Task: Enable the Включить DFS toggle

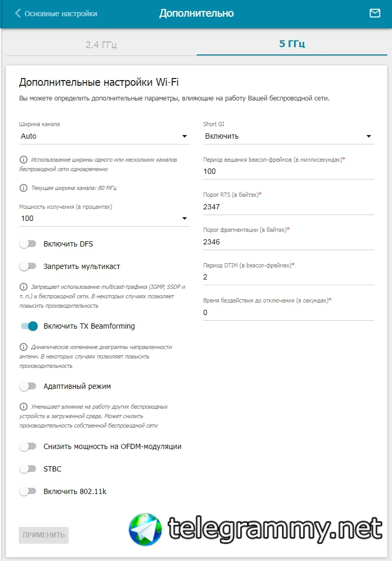Action: [28, 244]
